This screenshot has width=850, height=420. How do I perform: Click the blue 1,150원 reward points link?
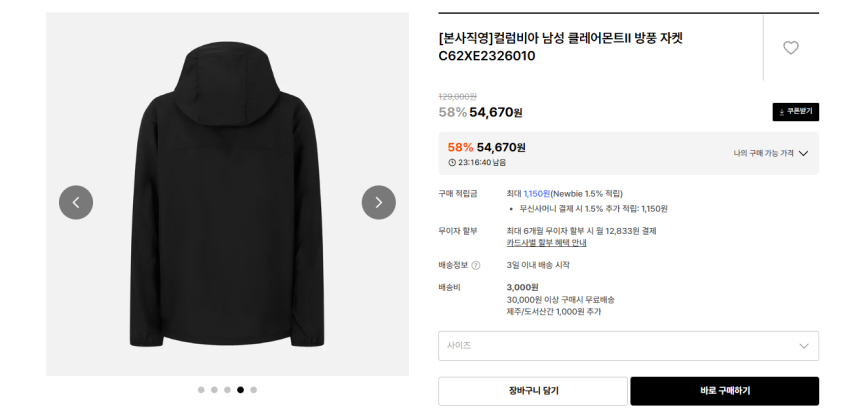pos(536,193)
